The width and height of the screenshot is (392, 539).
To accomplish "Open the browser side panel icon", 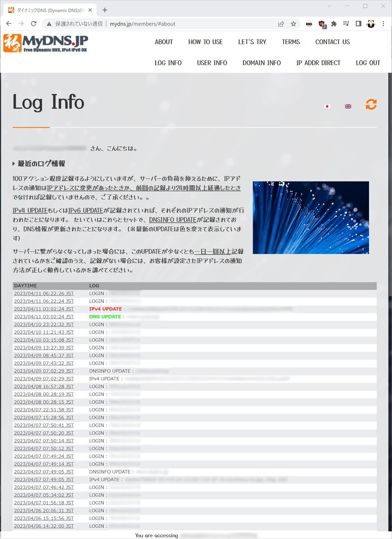I will (359, 23).
